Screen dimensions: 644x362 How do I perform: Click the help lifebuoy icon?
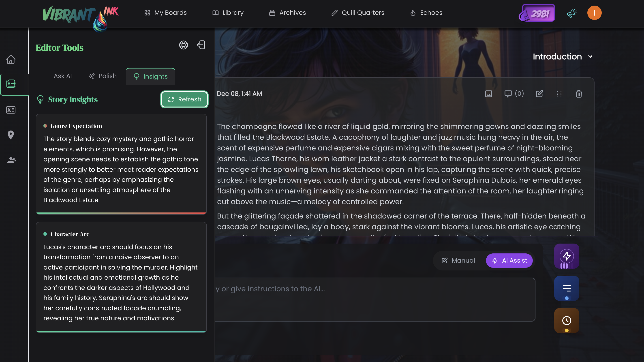tap(183, 45)
